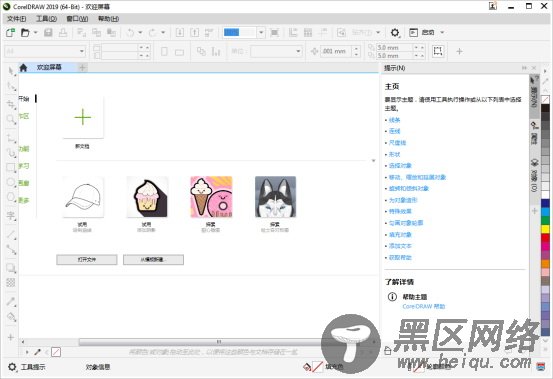This screenshot has height=379, width=553.
Task: Click the Print icon in the toolbar
Action: [x=63, y=33]
